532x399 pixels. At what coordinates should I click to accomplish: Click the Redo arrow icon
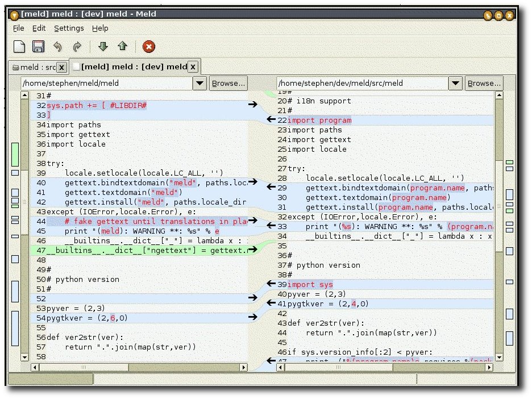(x=77, y=47)
